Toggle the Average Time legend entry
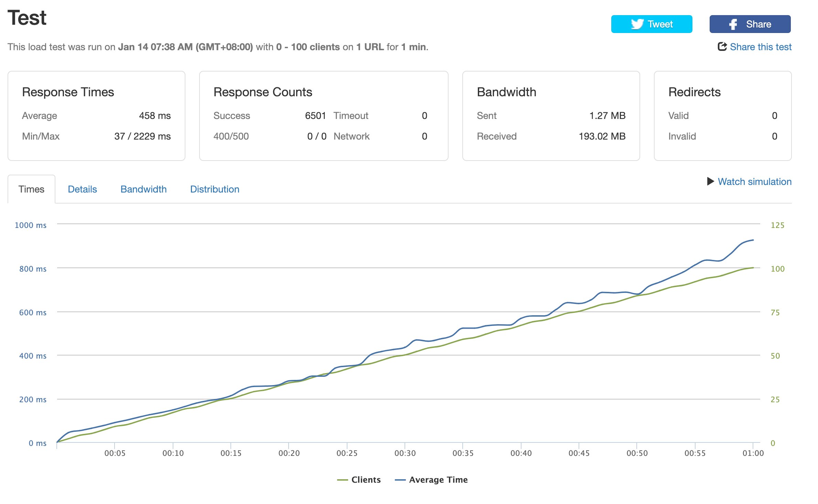818x504 pixels. [x=431, y=480]
